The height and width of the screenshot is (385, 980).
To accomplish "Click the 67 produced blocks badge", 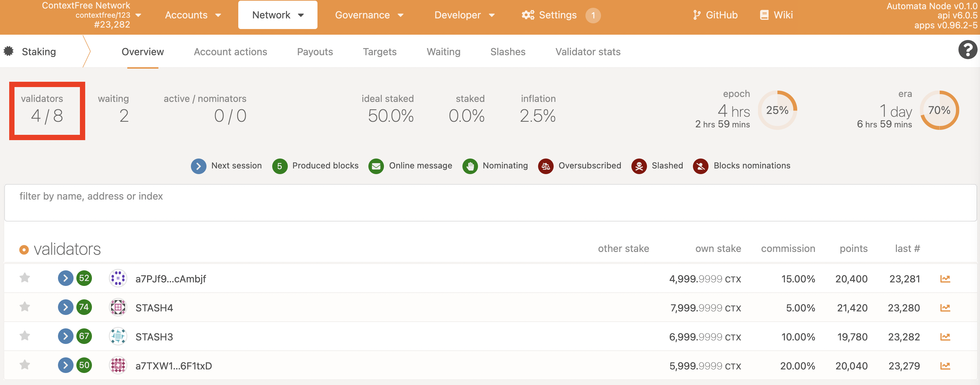I will tap(84, 336).
